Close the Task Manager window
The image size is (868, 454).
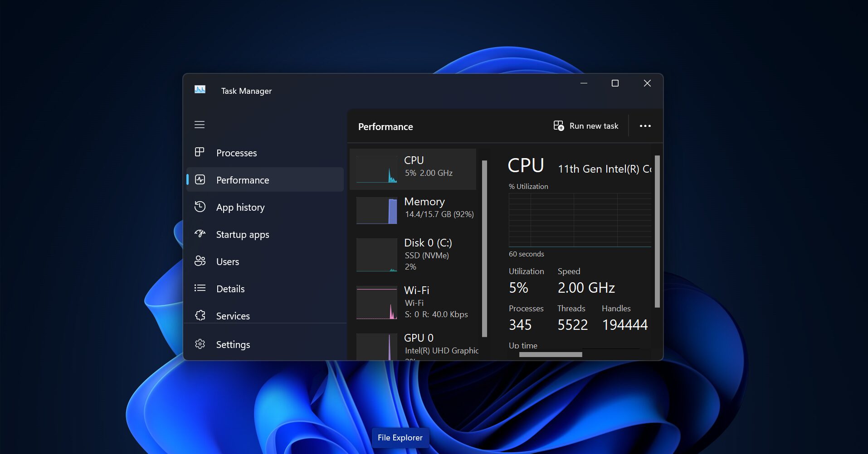click(x=647, y=83)
